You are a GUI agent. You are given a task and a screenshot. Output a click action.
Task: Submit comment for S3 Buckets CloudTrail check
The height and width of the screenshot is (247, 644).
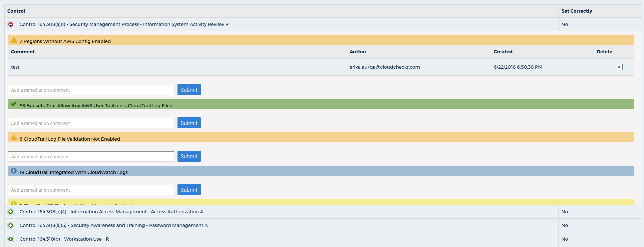pos(189,123)
